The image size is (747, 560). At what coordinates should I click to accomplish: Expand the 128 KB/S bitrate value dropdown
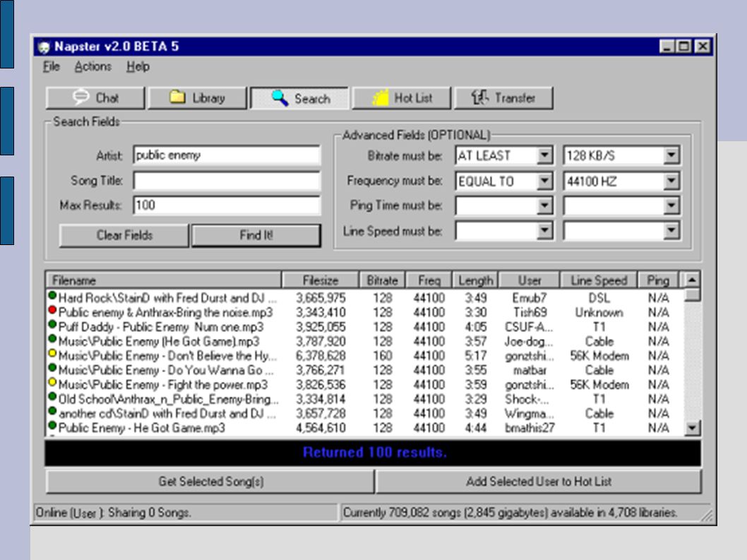[x=671, y=155]
